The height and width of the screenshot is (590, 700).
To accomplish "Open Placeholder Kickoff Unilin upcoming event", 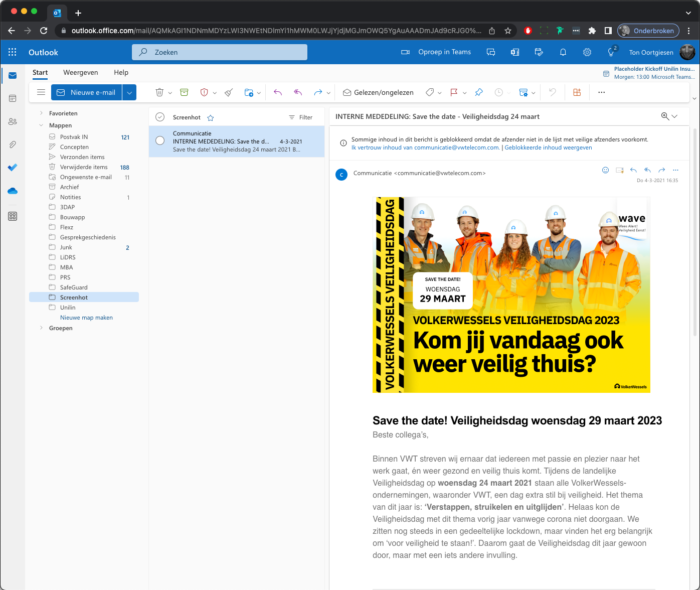I will 649,73.
